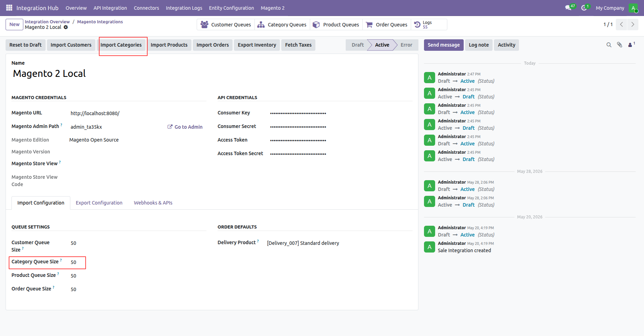Screen dimensions: 644x336
Task: Open the Connectors menu
Action: [146, 8]
